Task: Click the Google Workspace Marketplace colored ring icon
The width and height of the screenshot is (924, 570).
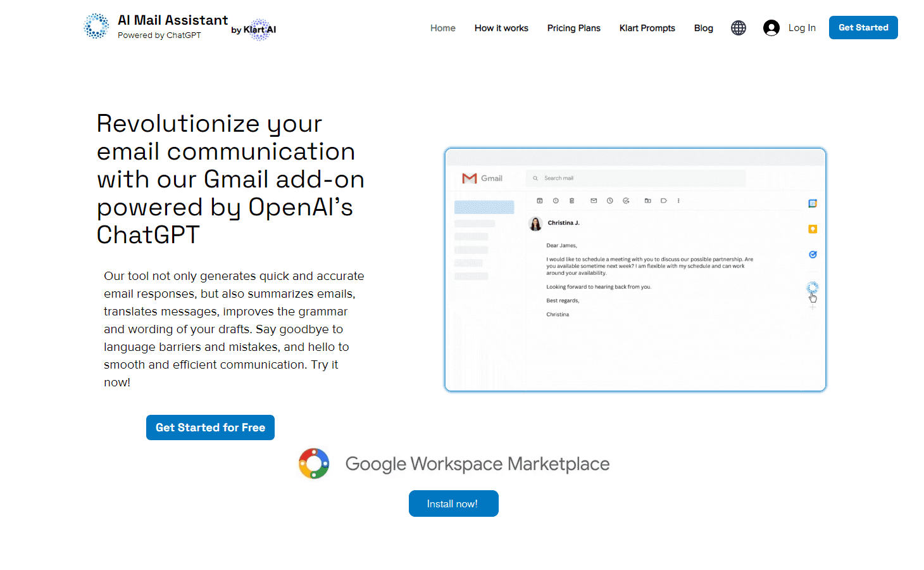Action: [314, 464]
